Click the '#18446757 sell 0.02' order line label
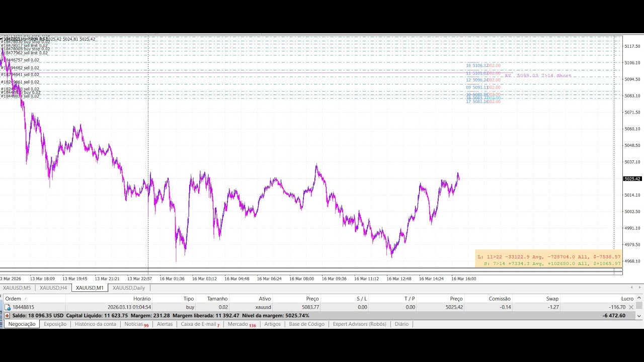This screenshot has height=362, width=644. [20, 60]
